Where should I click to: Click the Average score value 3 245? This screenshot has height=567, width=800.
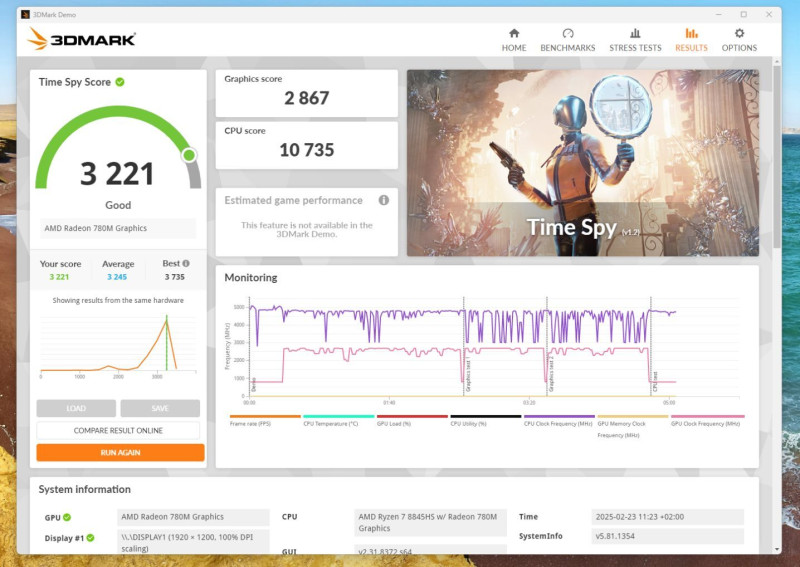pyautogui.click(x=117, y=277)
